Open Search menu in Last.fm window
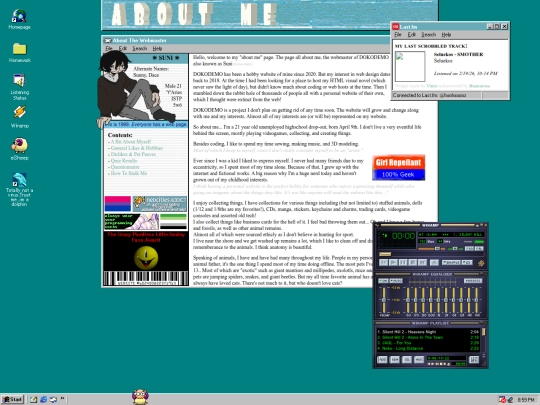This screenshot has width=540, height=405. click(428, 34)
